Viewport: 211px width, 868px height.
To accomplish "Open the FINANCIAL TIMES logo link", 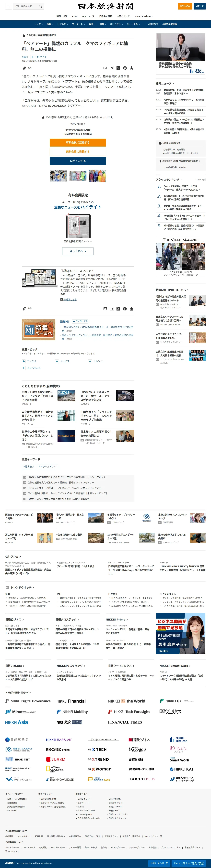I will tap(125, 722).
